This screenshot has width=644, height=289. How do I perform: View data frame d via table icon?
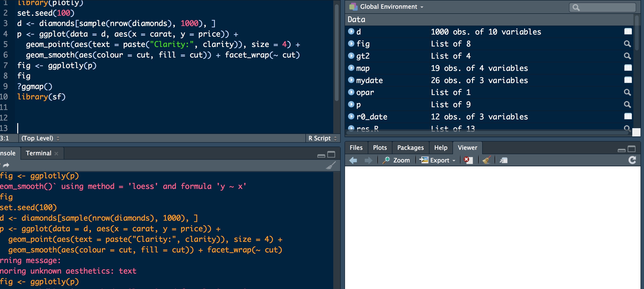(628, 32)
